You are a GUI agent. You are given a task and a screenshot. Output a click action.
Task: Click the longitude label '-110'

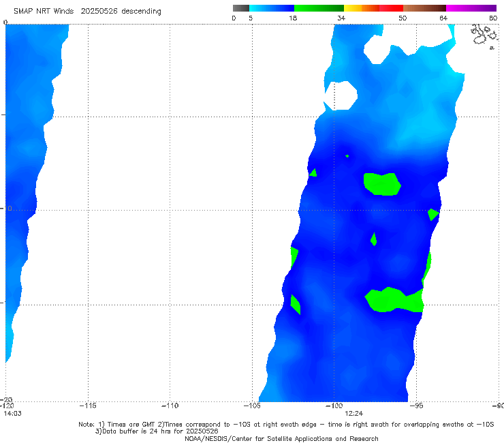tap(170, 406)
